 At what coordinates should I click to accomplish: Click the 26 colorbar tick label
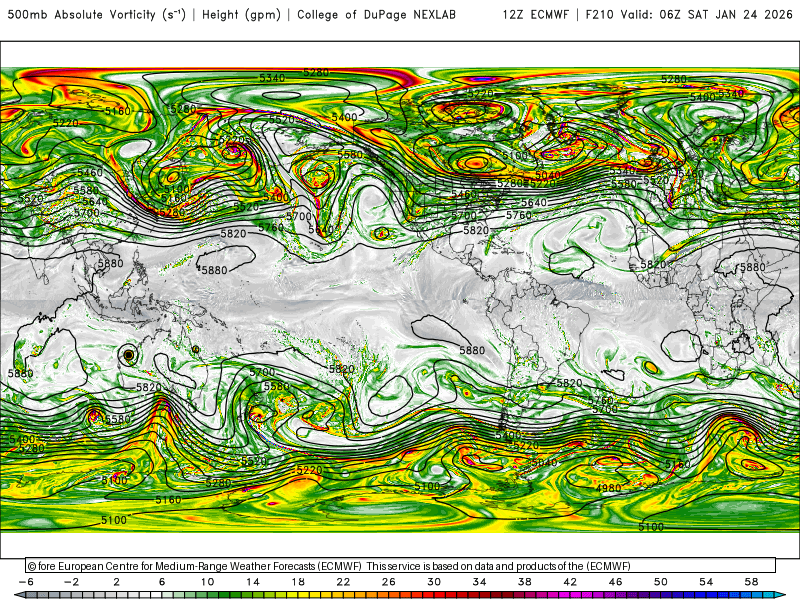(389, 582)
